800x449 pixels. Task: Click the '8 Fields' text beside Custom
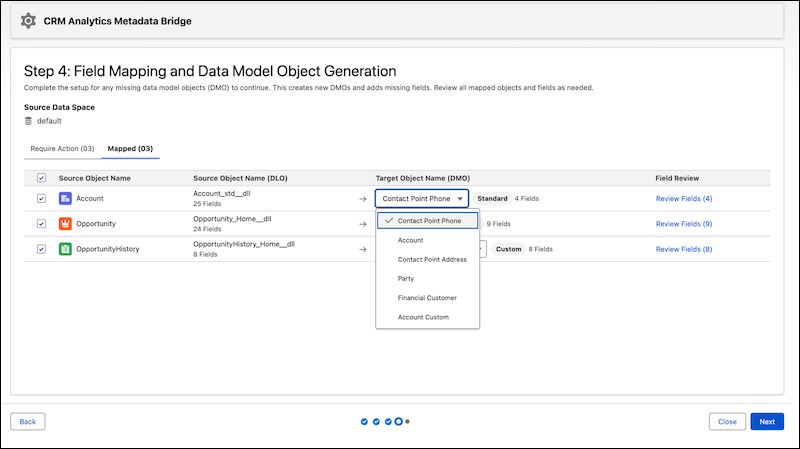[x=540, y=249]
